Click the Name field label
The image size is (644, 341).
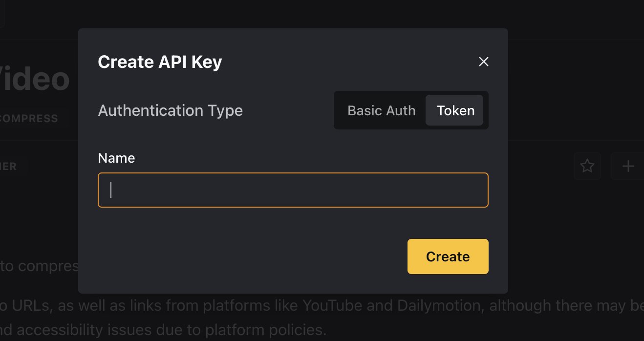(x=116, y=158)
